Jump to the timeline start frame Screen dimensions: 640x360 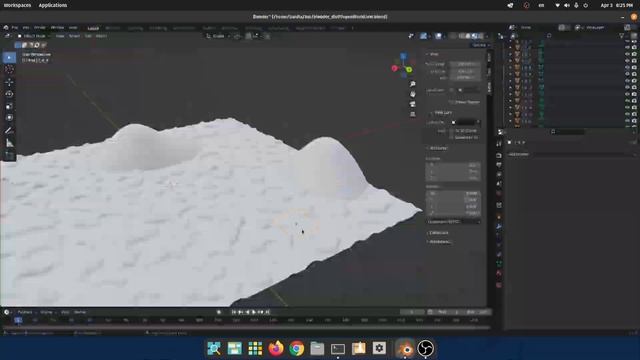[233, 312]
